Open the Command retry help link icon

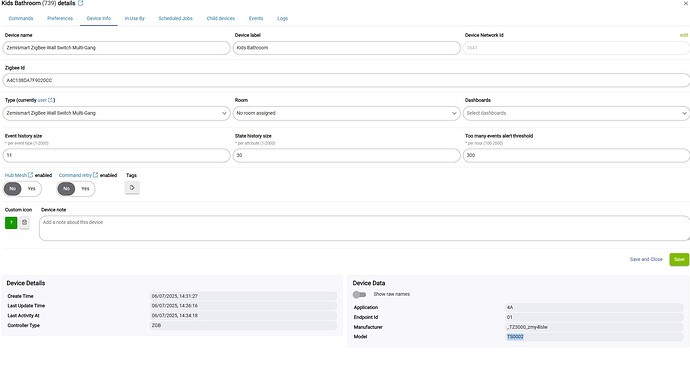pos(95,175)
